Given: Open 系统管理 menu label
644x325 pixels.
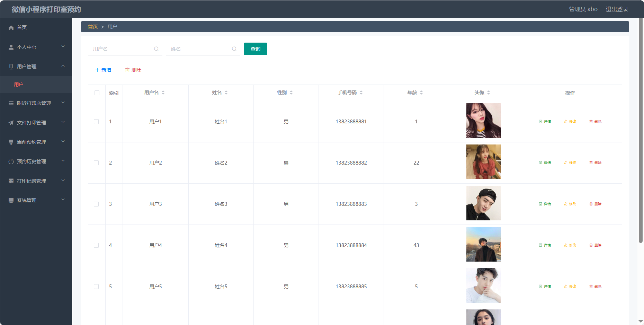Looking at the screenshot, I should point(27,200).
